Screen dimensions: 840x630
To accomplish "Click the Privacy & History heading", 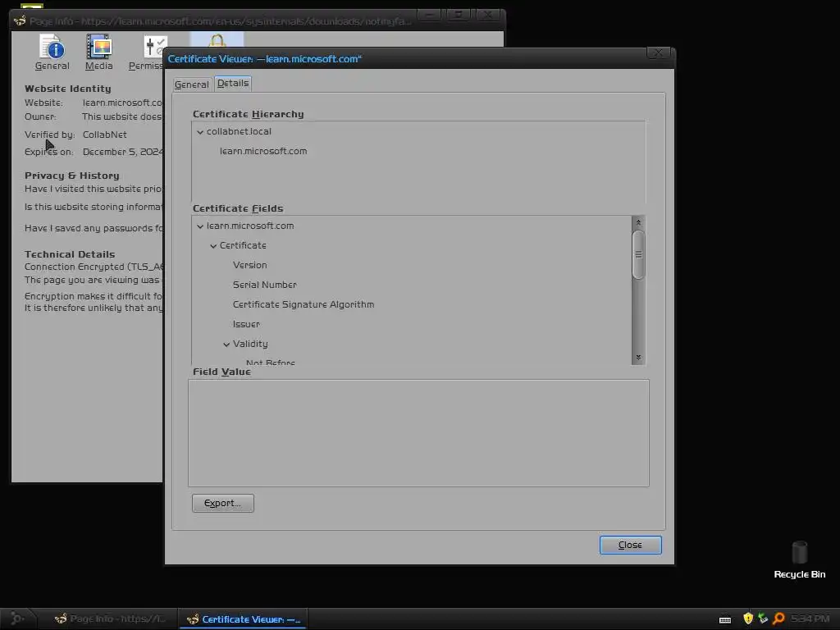I will 72,176.
